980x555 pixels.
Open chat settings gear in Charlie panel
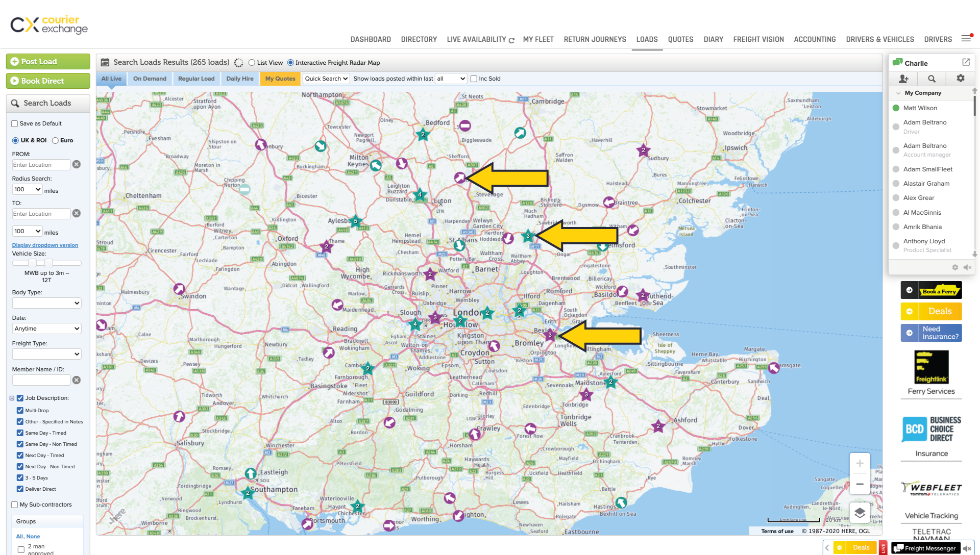[960, 79]
